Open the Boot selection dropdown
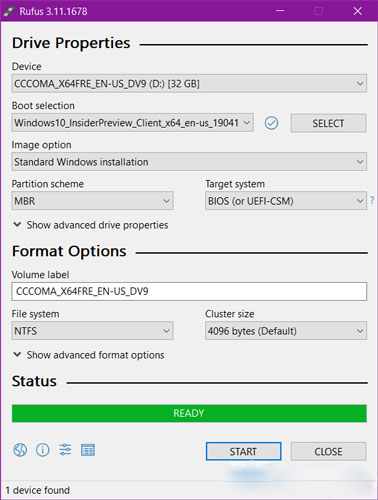Image resolution: width=378 pixels, height=500 pixels. 133,123
